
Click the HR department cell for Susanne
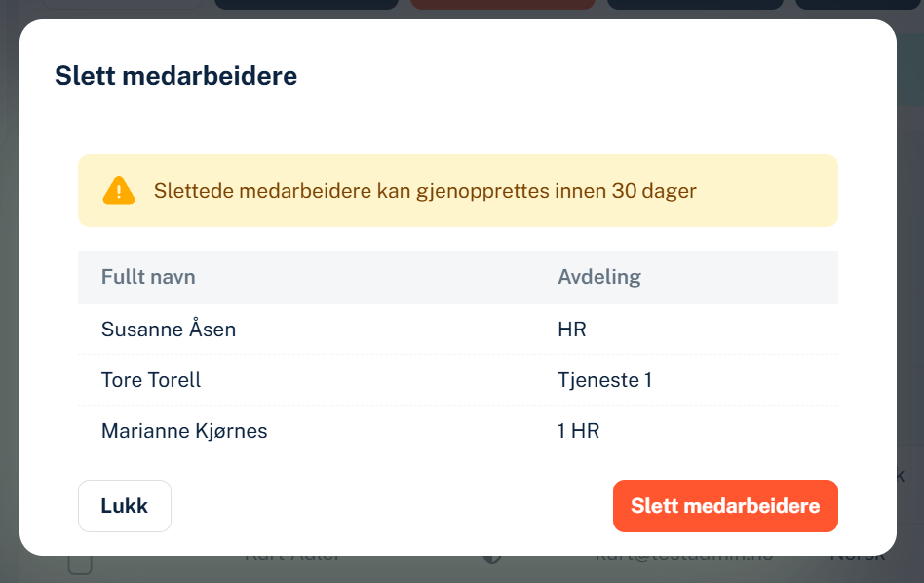pos(571,329)
